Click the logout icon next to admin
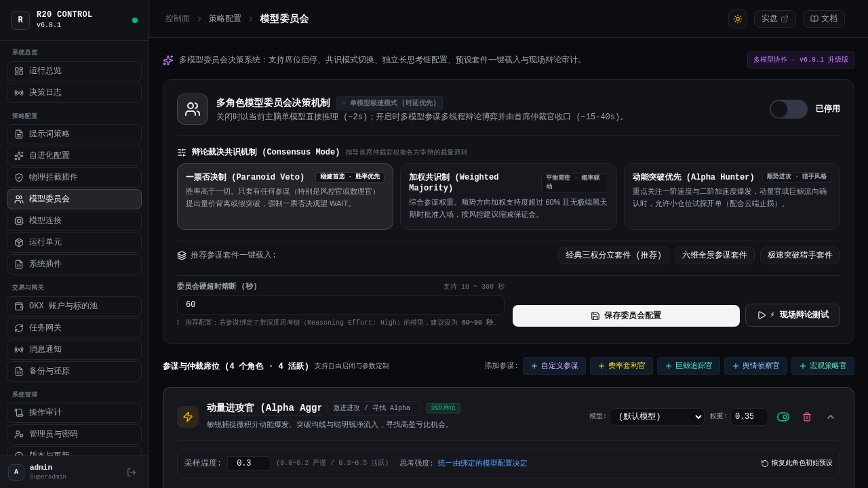 (x=132, y=472)
